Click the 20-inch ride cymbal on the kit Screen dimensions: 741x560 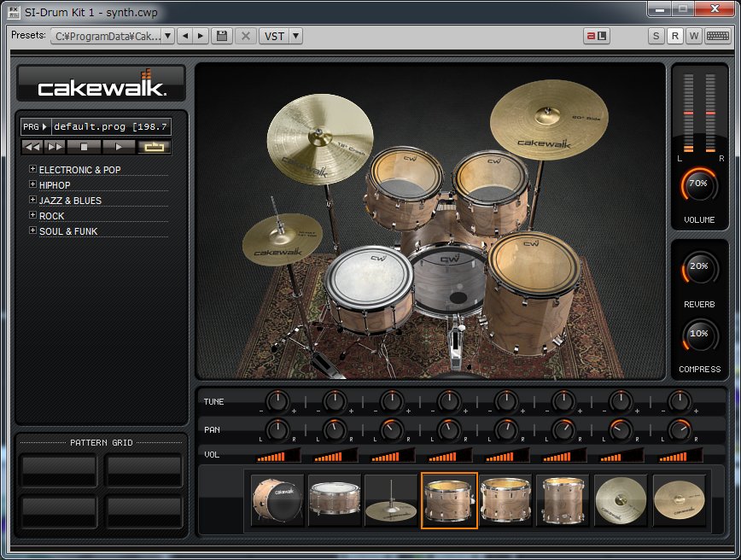tap(549, 120)
